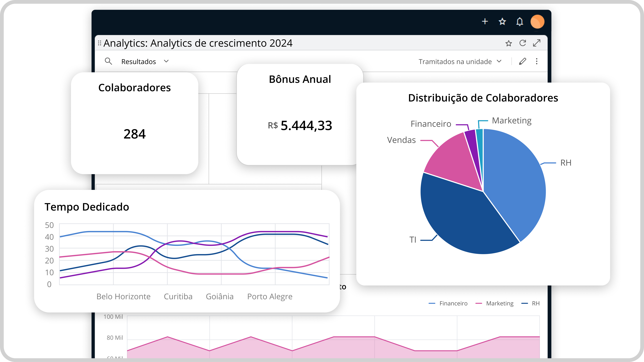Image resolution: width=644 pixels, height=362 pixels.
Task: Click the plus icon in top bar
Action: coord(485,21)
